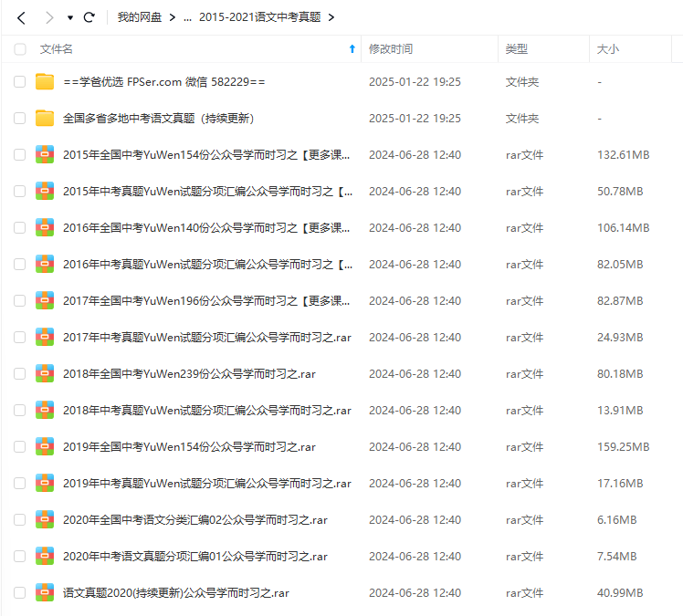Select file name 2018年全国中考YuWen239份公众号学而时习之.rar
Screen dimensions: 683x616
189,374
